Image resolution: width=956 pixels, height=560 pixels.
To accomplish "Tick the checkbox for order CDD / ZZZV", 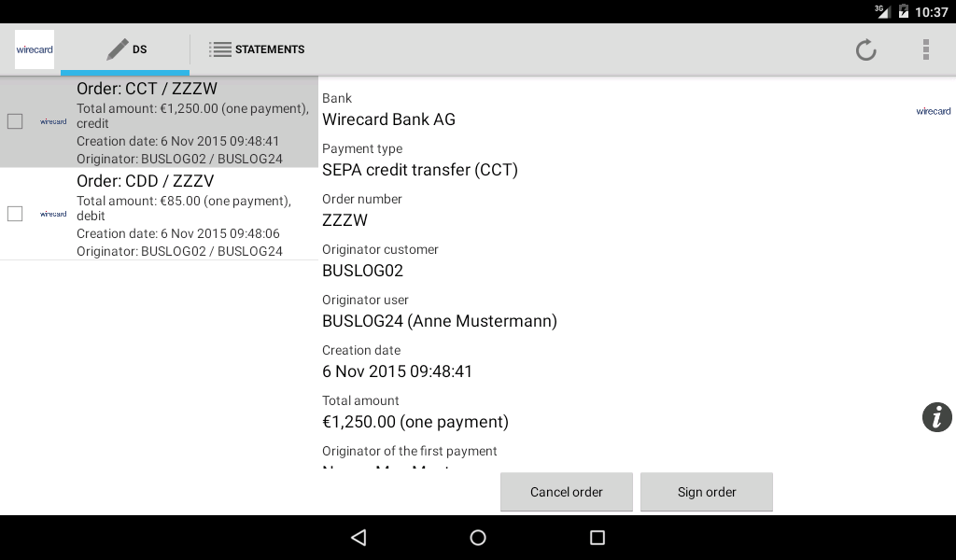I will (x=15, y=214).
